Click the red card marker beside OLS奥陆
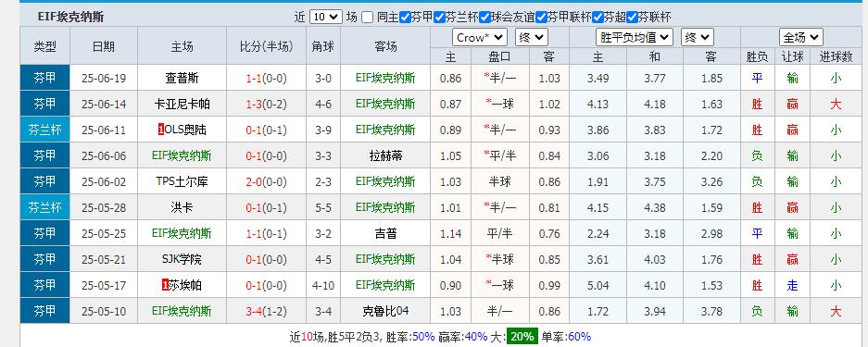The image size is (868, 347). [x=160, y=130]
